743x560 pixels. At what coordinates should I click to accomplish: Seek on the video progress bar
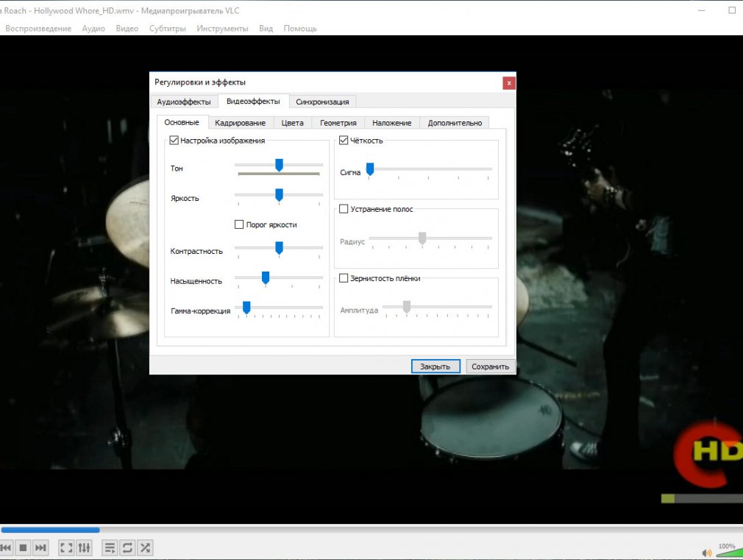[371, 530]
